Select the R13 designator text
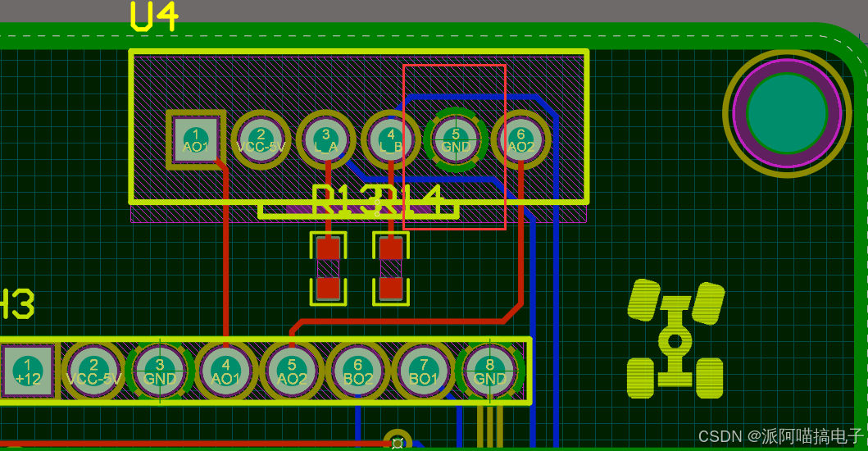The image size is (868, 451). (347, 201)
